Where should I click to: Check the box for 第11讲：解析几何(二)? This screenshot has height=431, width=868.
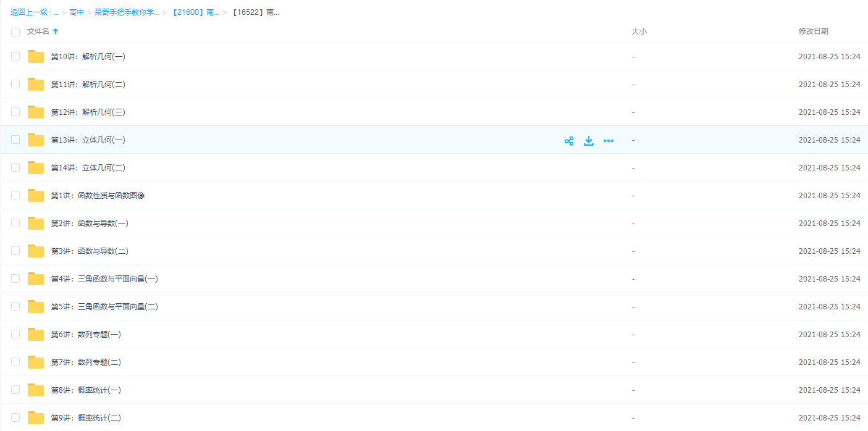point(15,84)
